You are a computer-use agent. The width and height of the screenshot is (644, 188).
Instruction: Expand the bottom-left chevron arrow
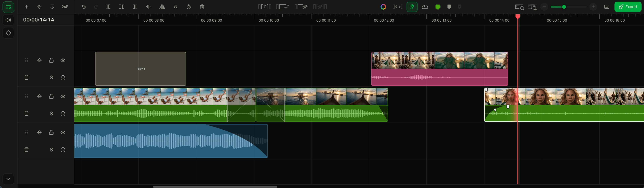[x=8, y=179]
